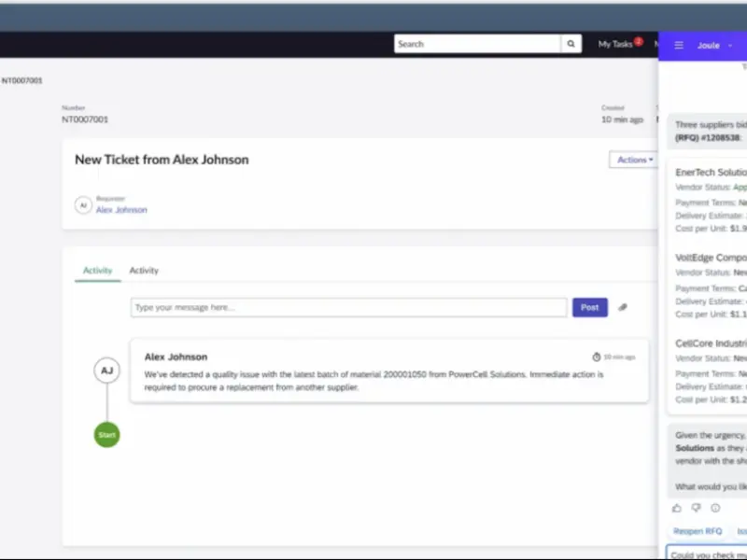
Task: Click the Alex Johnson name in the message
Action: click(x=176, y=357)
